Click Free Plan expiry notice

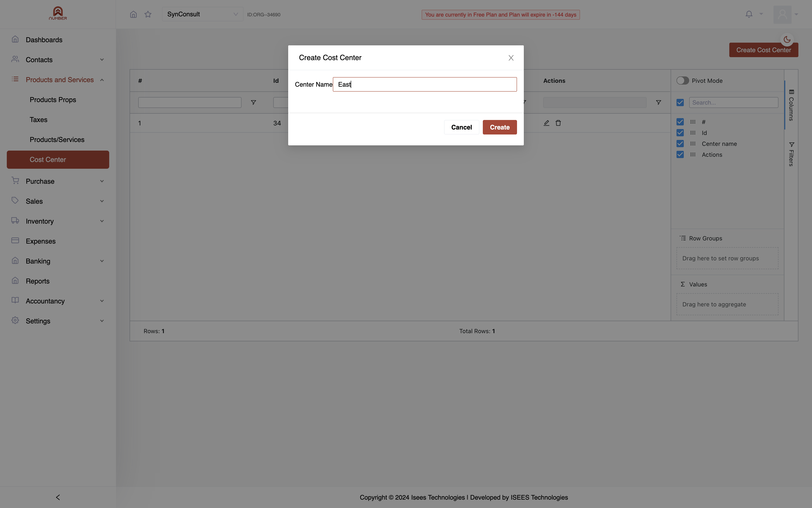[x=501, y=15]
